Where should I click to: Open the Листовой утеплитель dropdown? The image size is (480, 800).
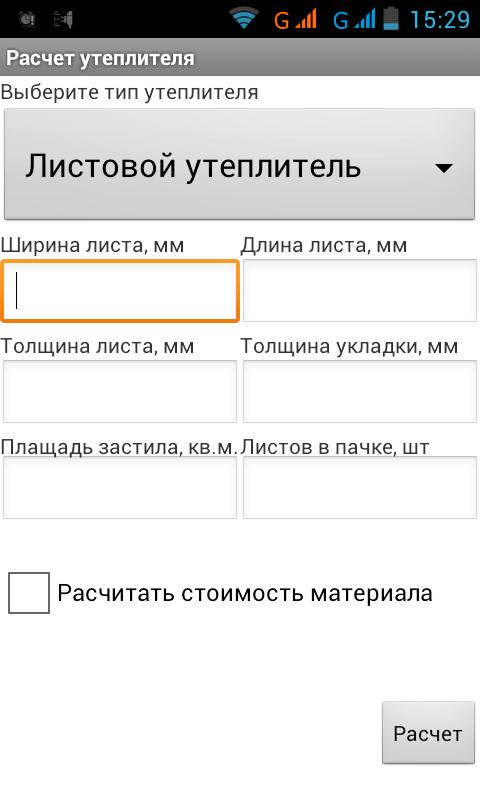(240, 165)
